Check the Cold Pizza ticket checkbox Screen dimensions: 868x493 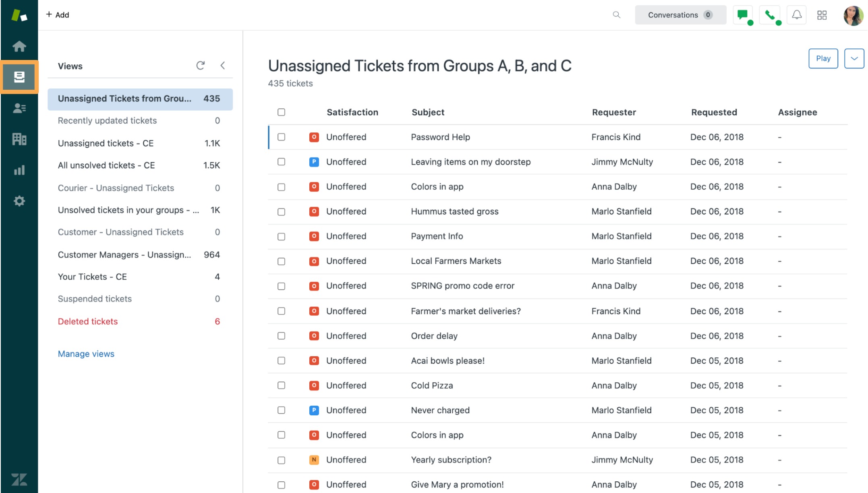[x=281, y=385]
